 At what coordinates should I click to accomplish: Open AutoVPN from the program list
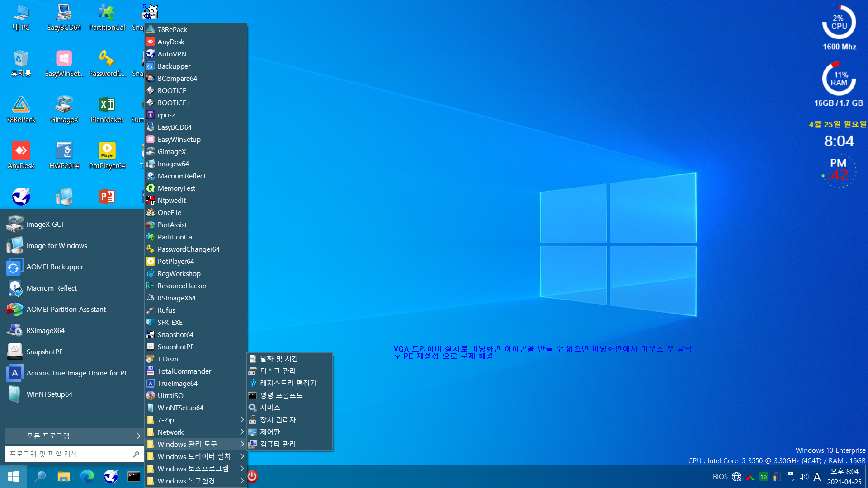pos(196,54)
